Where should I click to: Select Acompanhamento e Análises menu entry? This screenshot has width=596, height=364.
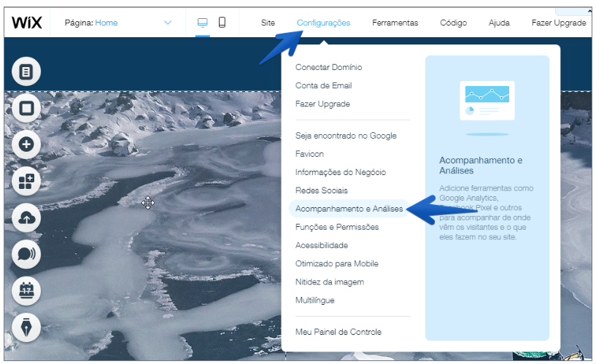tap(349, 209)
